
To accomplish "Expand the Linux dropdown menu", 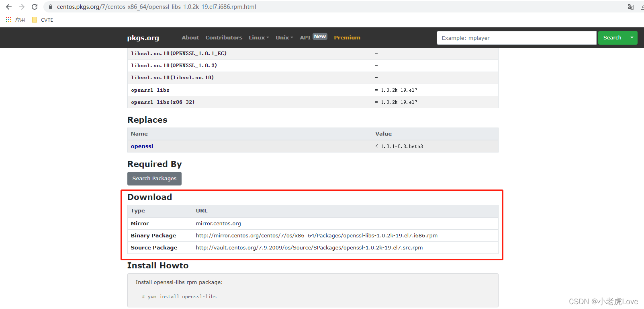I will (x=259, y=37).
